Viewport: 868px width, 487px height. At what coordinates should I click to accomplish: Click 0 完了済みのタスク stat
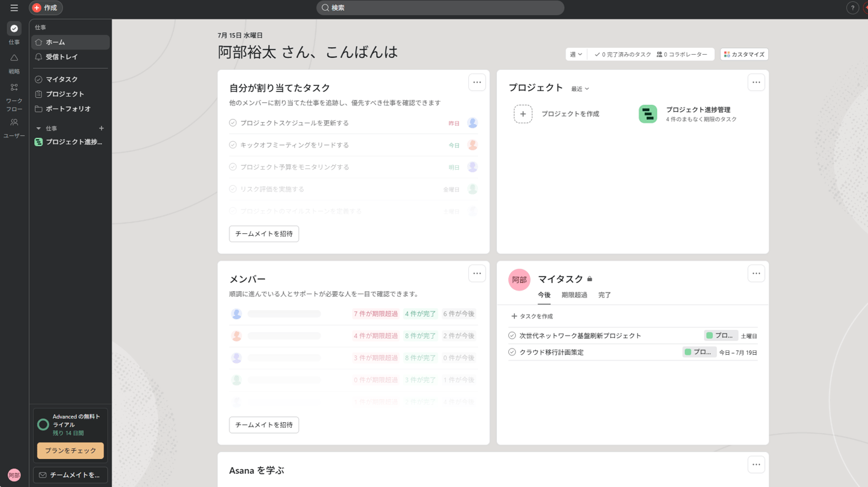[623, 55]
